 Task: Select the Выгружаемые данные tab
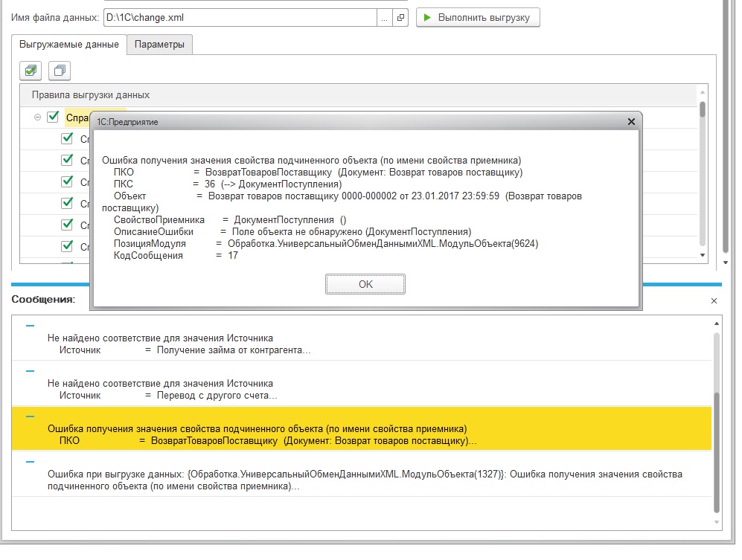[69, 45]
